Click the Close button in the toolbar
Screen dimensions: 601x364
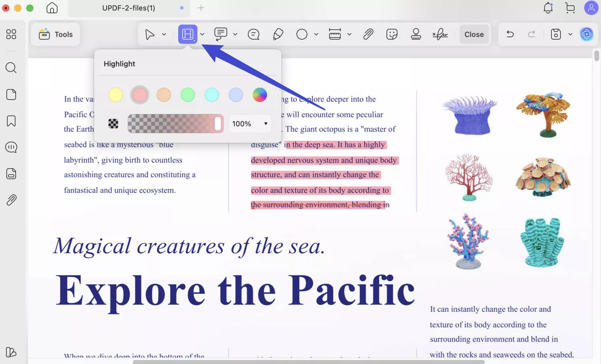coord(474,34)
